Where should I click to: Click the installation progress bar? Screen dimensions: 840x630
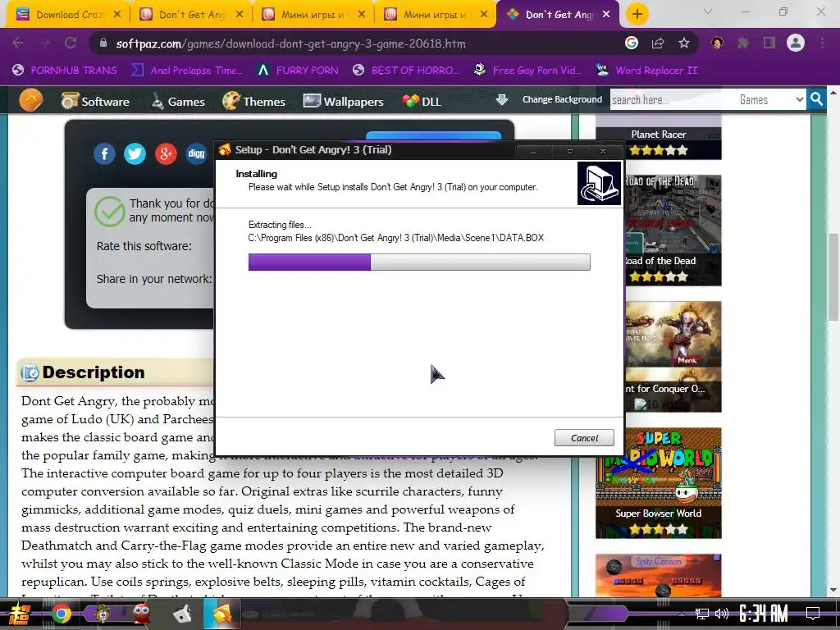click(419, 262)
